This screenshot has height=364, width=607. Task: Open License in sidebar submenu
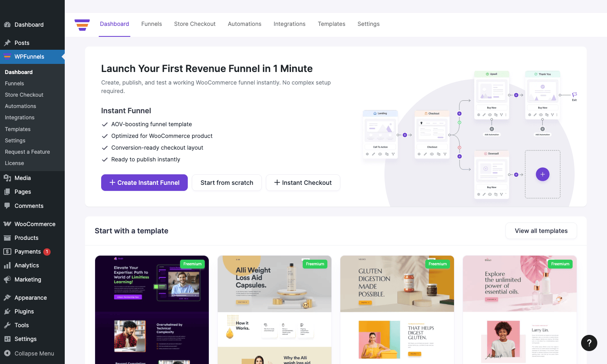15,163
